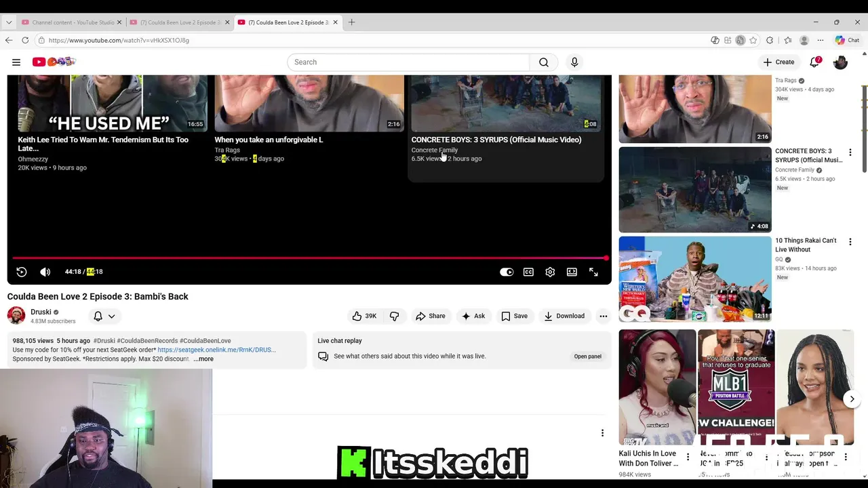Go back in browser history
The image size is (868, 488).
(9, 41)
